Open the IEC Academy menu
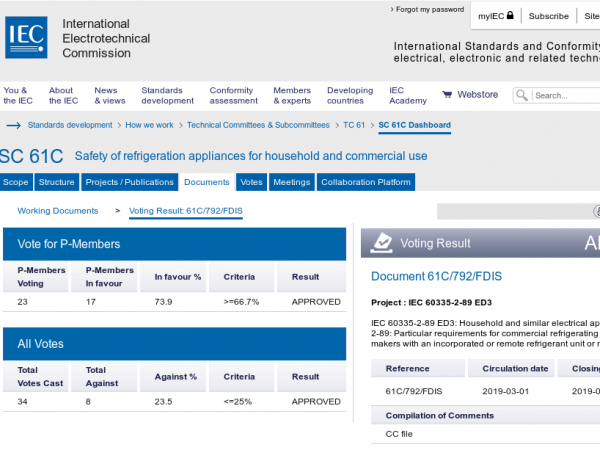Screen dimensions: 600x450 tap(408, 95)
